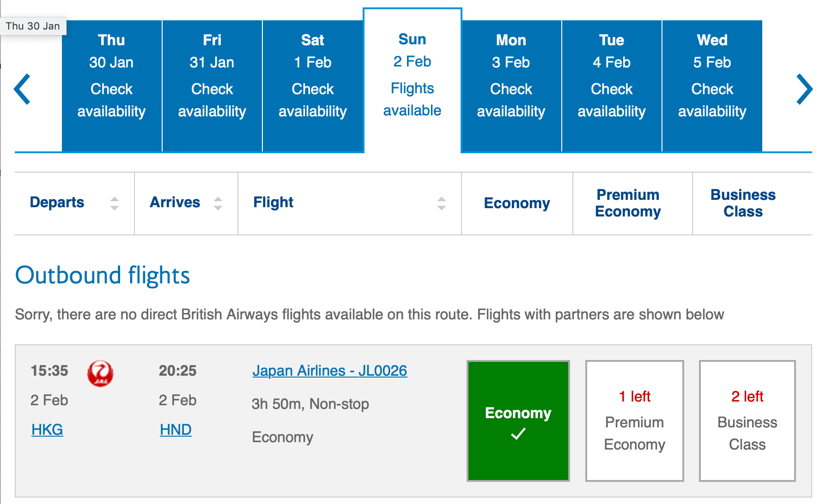Check availability for Mon 3 Feb
826x504 pixels.
[x=511, y=86]
